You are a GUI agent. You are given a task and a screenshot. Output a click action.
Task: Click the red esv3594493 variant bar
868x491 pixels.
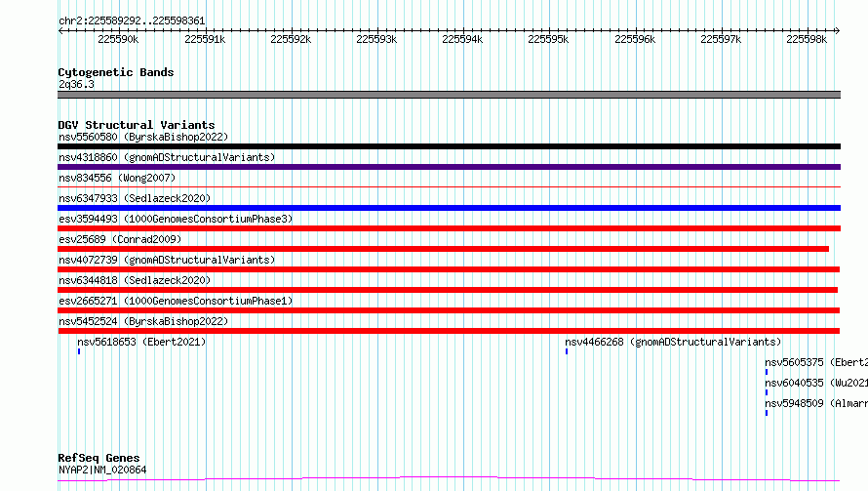coord(449,228)
